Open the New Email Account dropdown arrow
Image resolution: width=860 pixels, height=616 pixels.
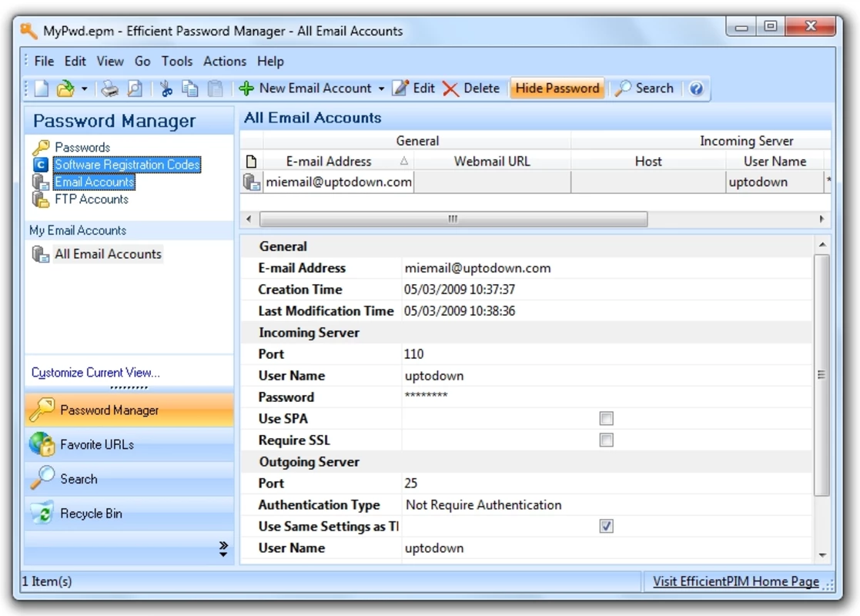[381, 89]
